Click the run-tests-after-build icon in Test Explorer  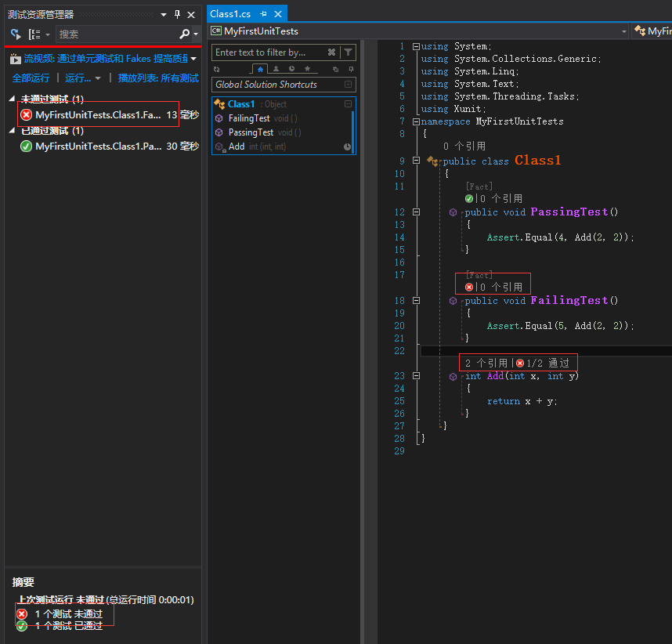[16, 34]
